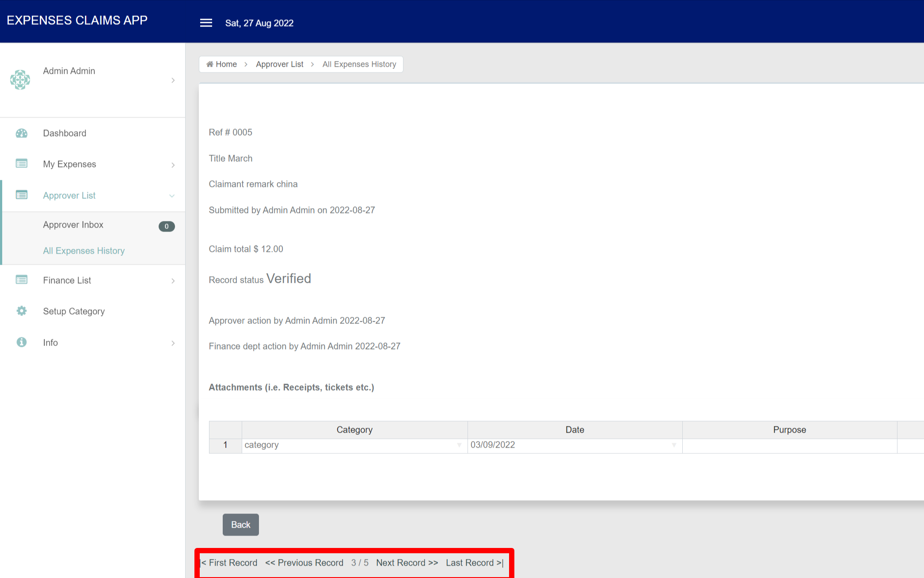Open the date cell dropdown arrow
Image resolution: width=924 pixels, height=578 pixels.
674,445
